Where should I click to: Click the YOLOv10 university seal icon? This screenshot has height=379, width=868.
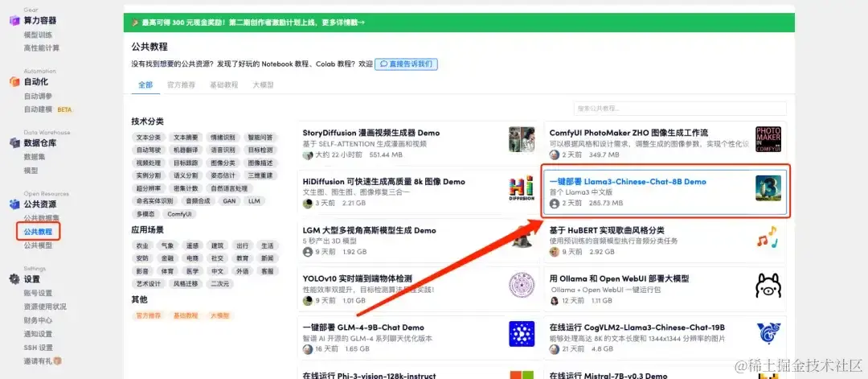(x=522, y=285)
